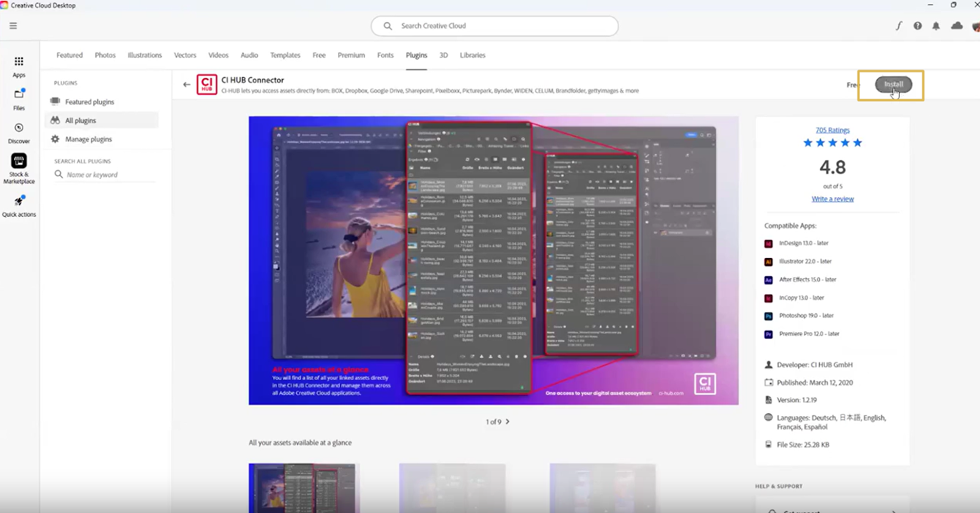This screenshot has width=980, height=513.
Task: Click the 'CI HUB Connector' title
Action: [252, 80]
